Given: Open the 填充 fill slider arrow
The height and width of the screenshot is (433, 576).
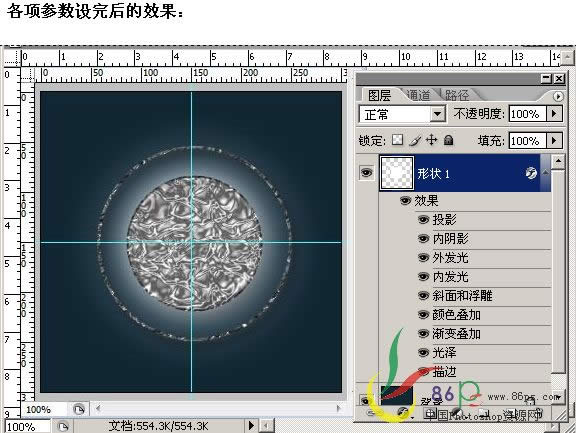Looking at the screenshot, I should [554, 140].
